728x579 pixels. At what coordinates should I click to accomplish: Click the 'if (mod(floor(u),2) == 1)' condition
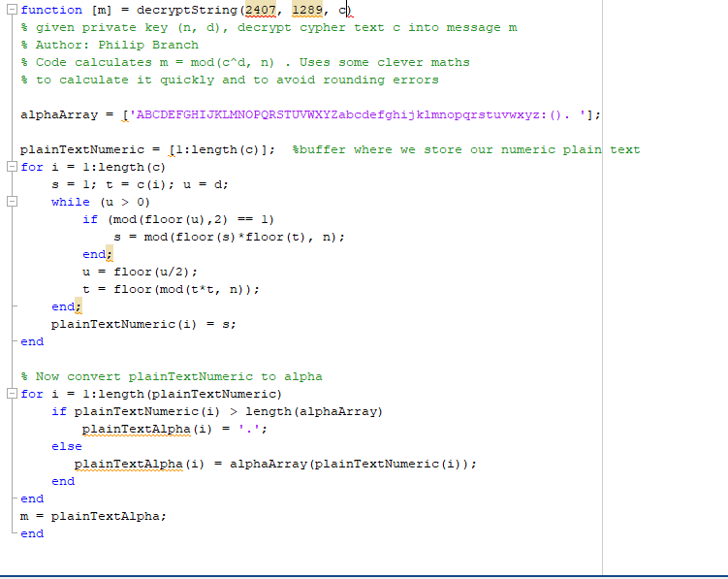(x=178, y=219)
